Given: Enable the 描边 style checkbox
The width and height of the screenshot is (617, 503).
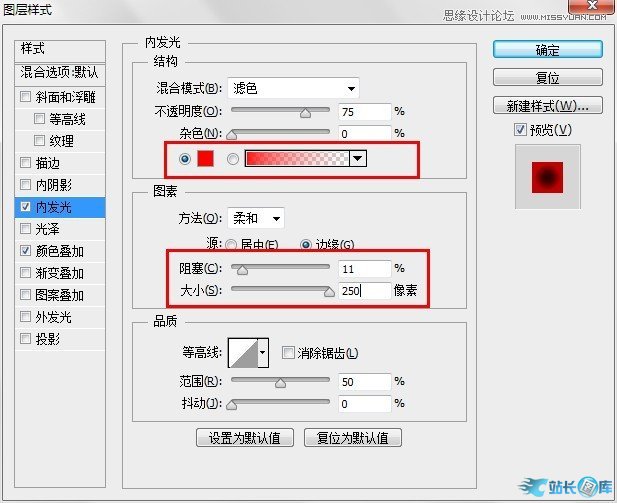Looking at the screenshot, I should (25, 163).
